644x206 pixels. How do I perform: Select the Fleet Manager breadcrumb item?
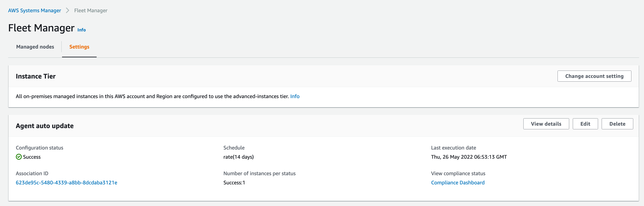pyautogui.click(x=91, y=10)
